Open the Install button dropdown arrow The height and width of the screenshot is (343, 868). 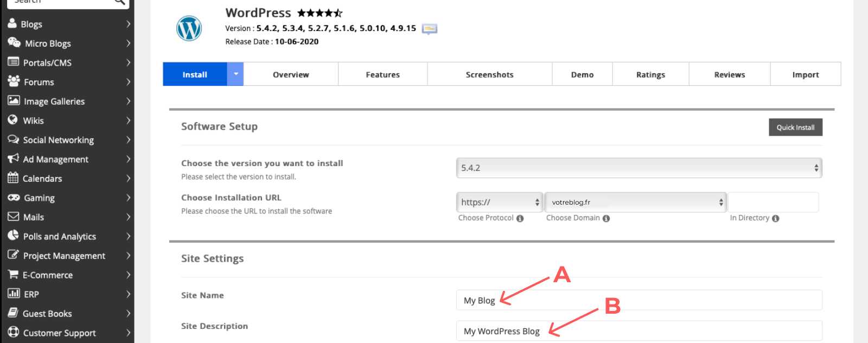point(235,74)
